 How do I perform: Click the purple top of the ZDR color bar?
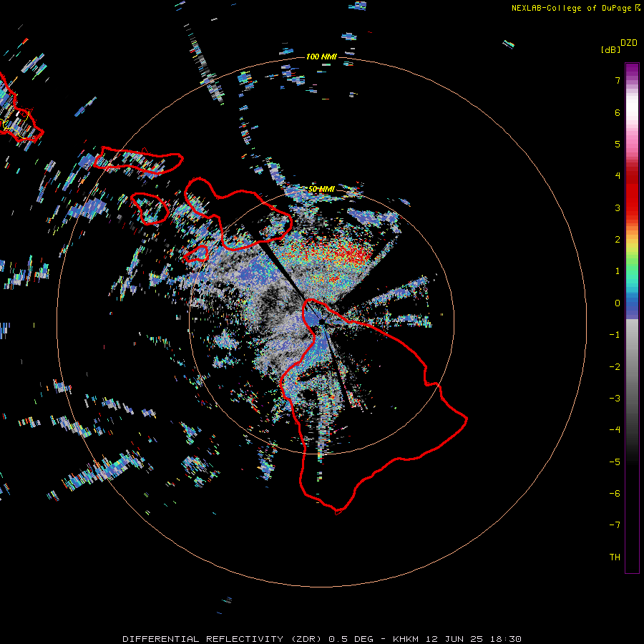[x=632, y=70]
